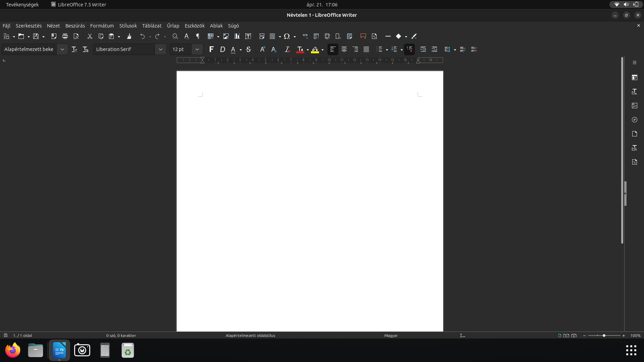Enable center alignment

(344, 49)
